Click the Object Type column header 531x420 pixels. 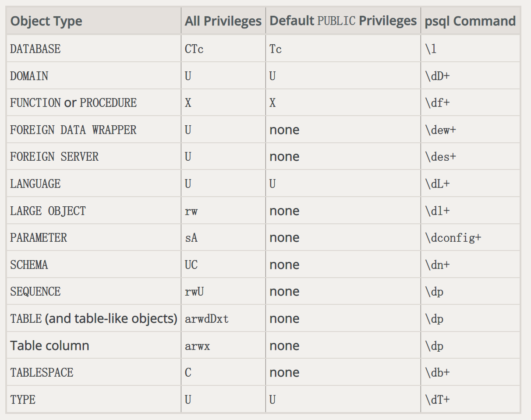[46, 21]
